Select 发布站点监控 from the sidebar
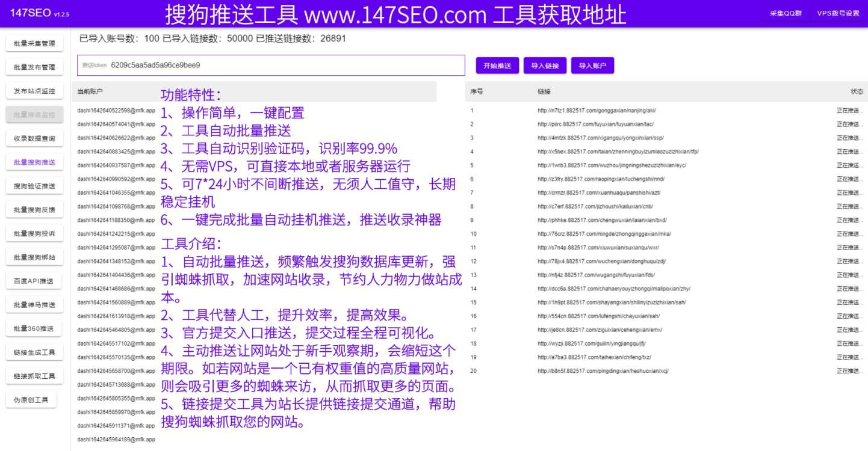Image resolution: width=868 pixels, height=451 pixels. (x=34, y=91)
